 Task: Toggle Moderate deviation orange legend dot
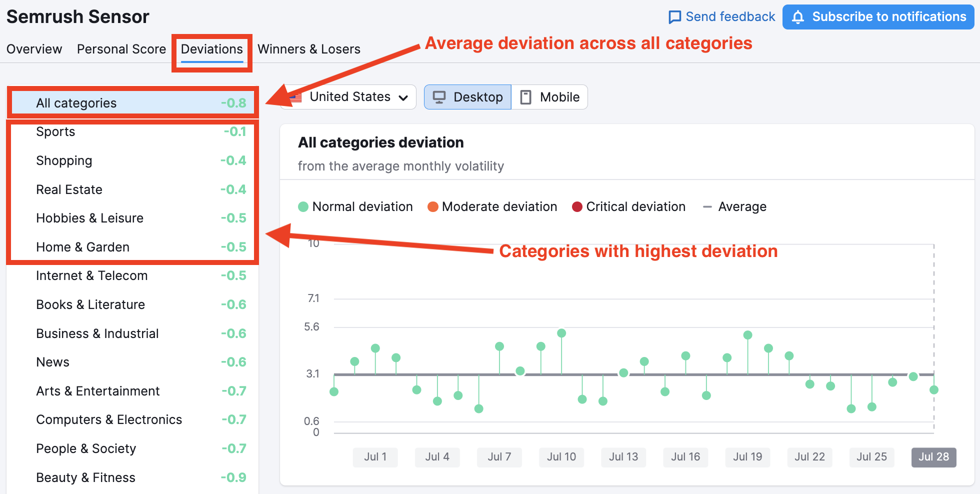(x=433, y=207)
